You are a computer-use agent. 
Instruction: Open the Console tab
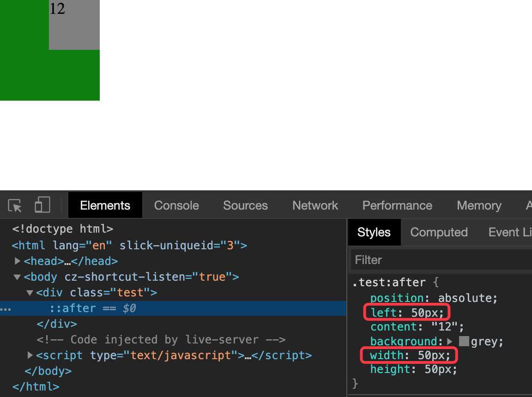coord(176,205)
